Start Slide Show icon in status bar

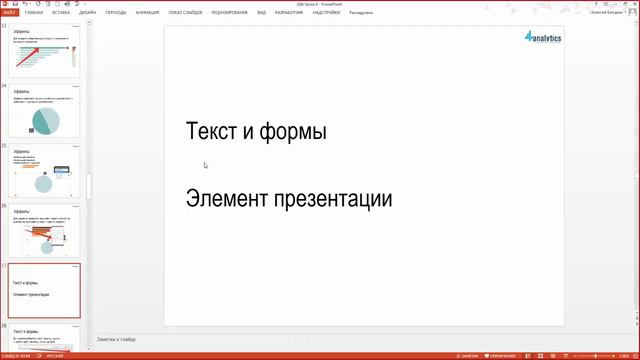pos(565,356)
